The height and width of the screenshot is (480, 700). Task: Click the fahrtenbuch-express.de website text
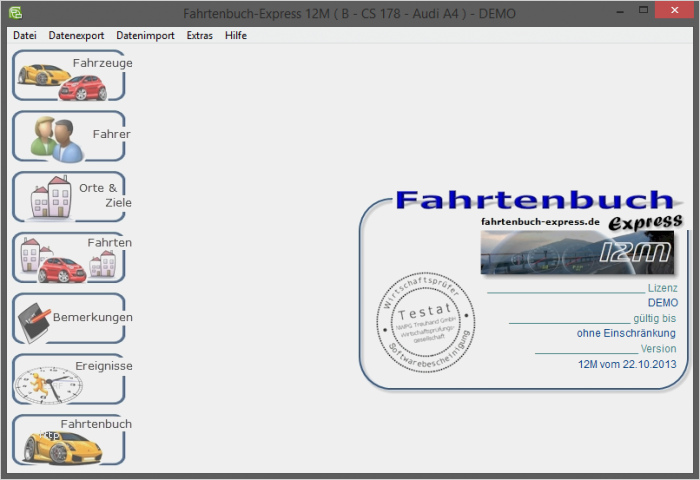pos(540,221)
